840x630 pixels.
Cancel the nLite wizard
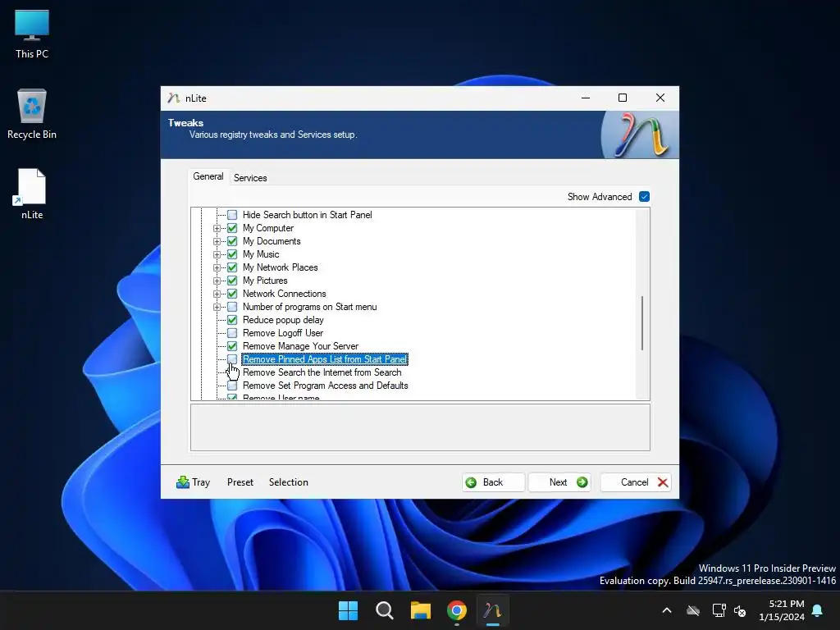[636, 482]
